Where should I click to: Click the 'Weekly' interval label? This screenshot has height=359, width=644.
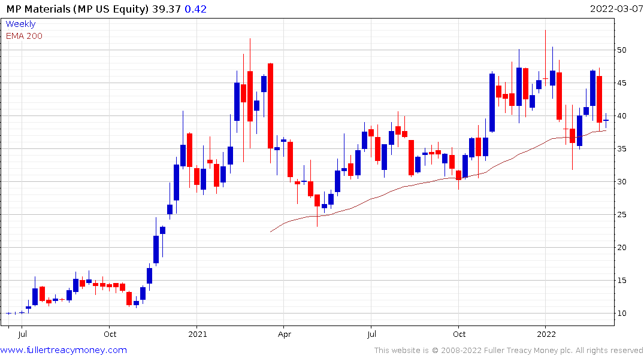pyautogui.click(x=20, y=24)
